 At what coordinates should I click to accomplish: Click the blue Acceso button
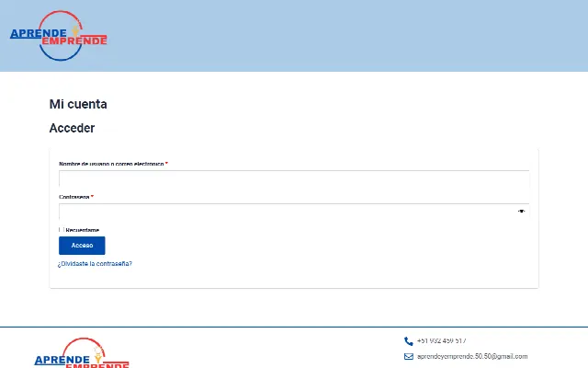[82, 246]
